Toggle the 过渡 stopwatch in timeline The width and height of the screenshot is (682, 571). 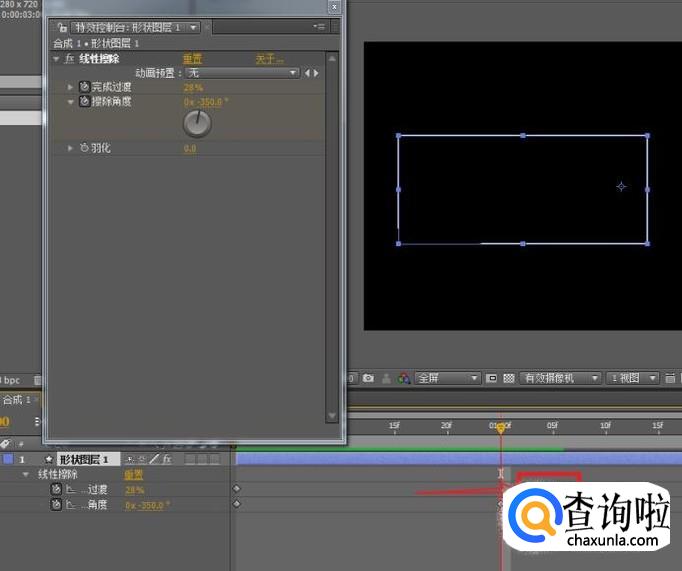pos(56,489)
